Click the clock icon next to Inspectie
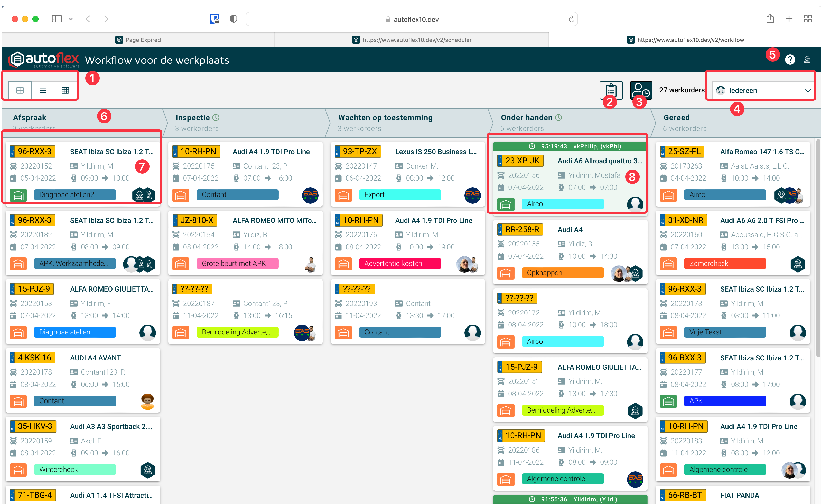 [x=216, y=117]
